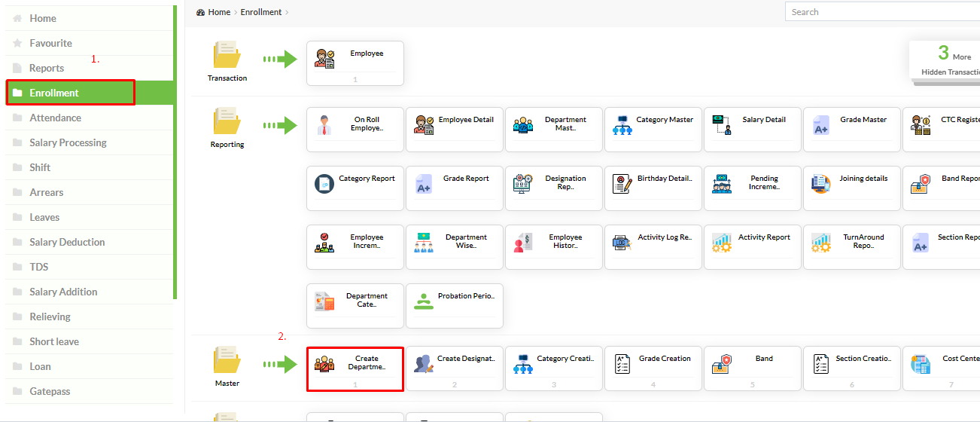Open Loan module in sidebar
Viewport: 980px width, 422px height.
[x=90, y=366]
